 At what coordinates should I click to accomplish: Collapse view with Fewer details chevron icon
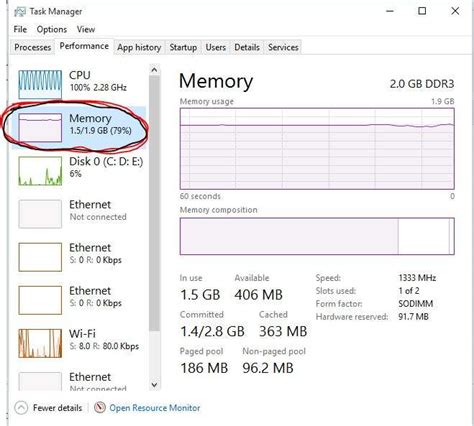click(21, 408)
